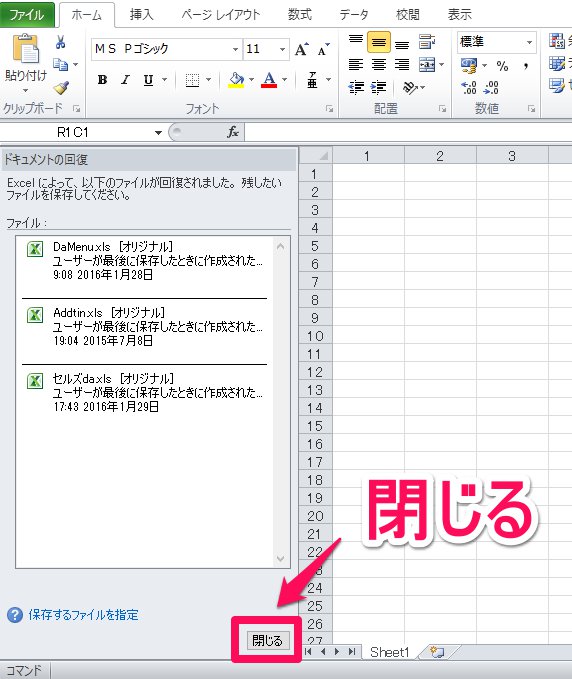The width and height of the screenshot is (572, 679).
Task: Click the 閉じる button in recovery pane
Action: pyautogui.click(x=267, y=640)
